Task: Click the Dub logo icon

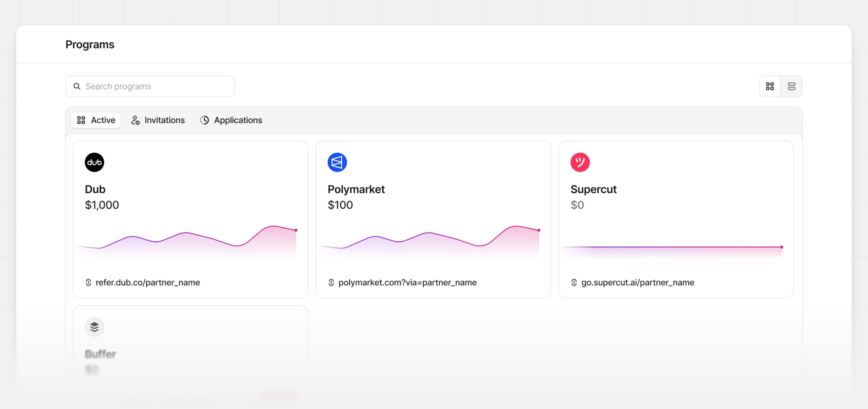Action: click(94, 162)
